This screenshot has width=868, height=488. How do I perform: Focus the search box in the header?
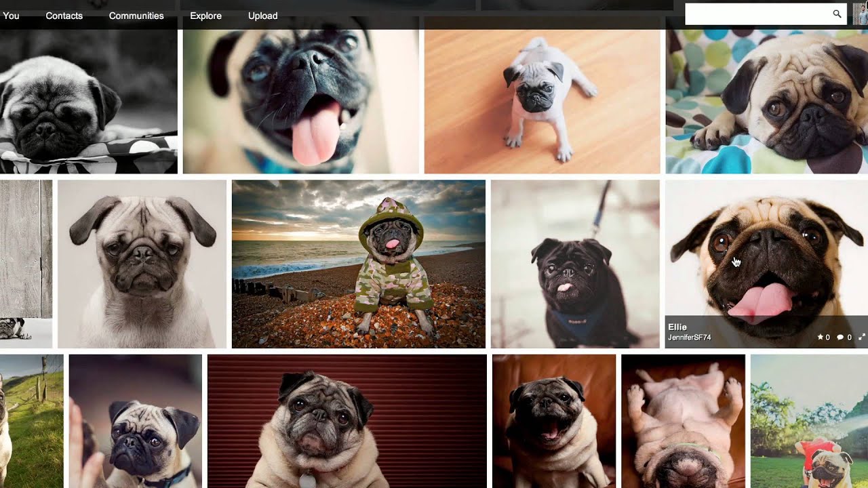[x=766, y=14]
